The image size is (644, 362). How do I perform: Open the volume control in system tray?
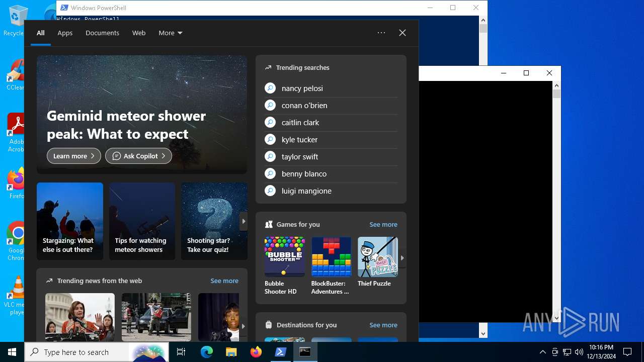pos(579,352)
